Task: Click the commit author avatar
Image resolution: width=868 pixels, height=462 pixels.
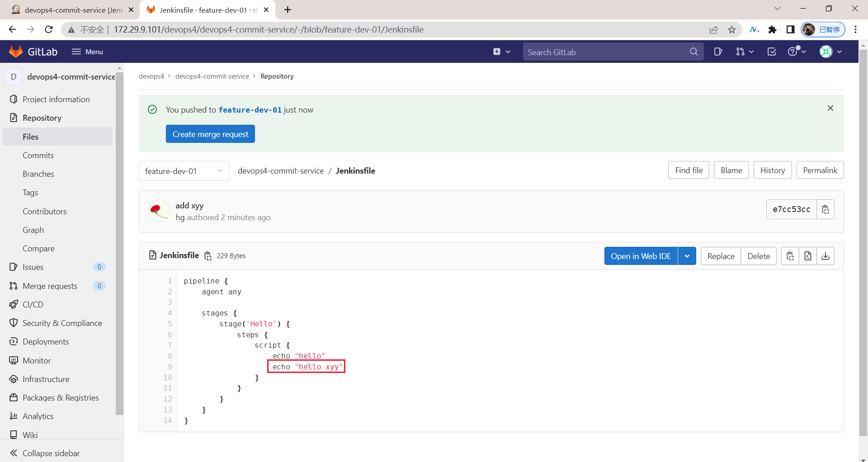Action: (x=159, y=211)
